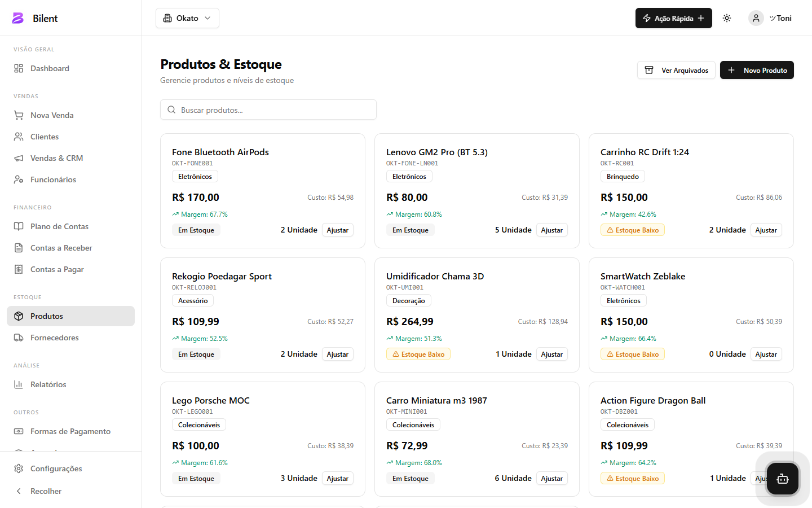Click the Configurações gear icon
Image resolution: width=812 pixels, height=508 pixels.
tap(19, 468)
